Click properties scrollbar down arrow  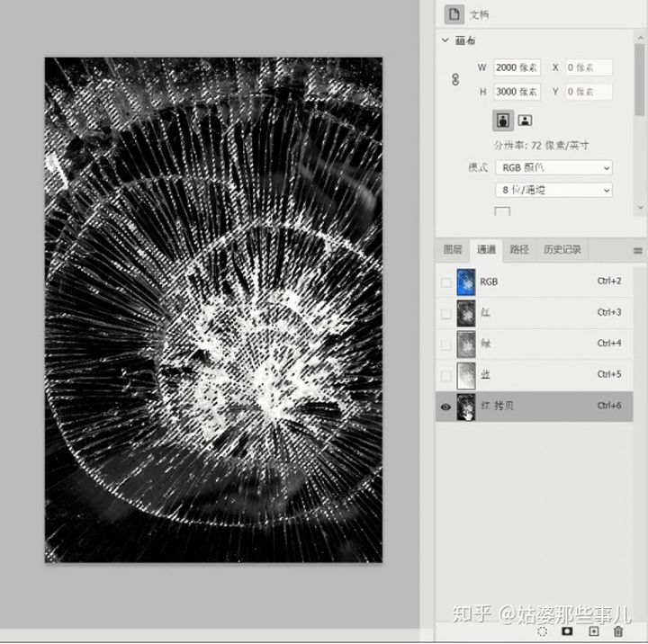click(x=640, y=208)
